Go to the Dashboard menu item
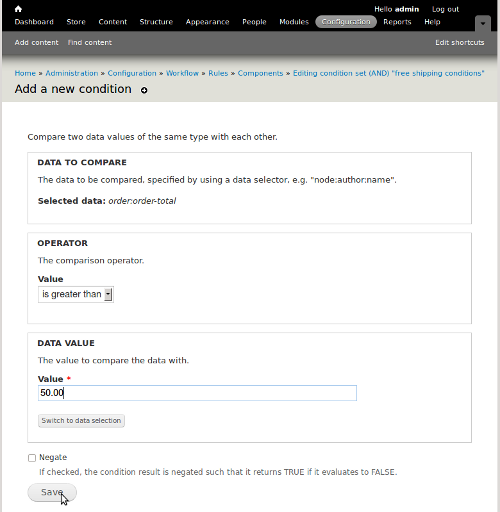 (34, 22)
